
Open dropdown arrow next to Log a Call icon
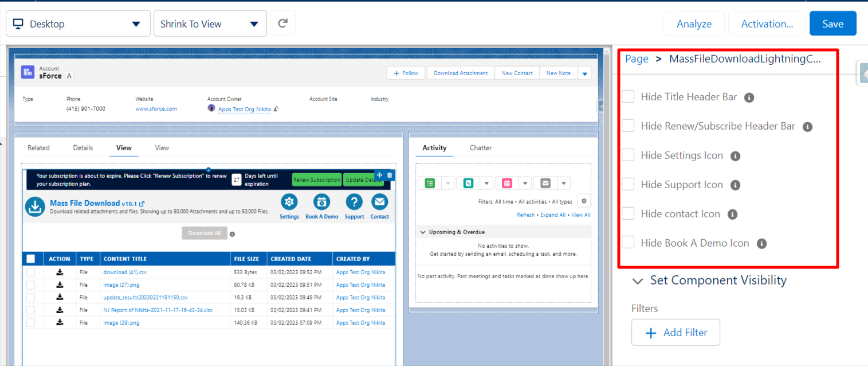486,183
